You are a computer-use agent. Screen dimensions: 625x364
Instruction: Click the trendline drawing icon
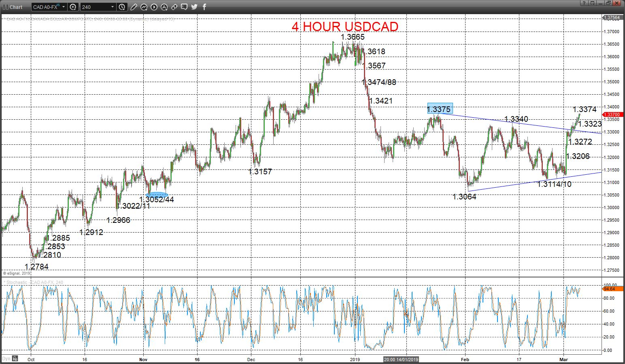pyautogui.click(x=144, y=7)
